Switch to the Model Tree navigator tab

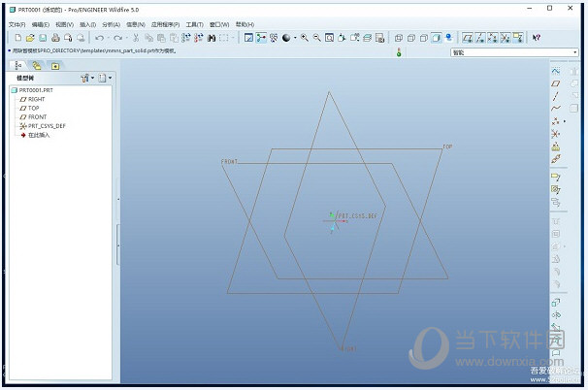pyautogui.click(x=18, y=66)
